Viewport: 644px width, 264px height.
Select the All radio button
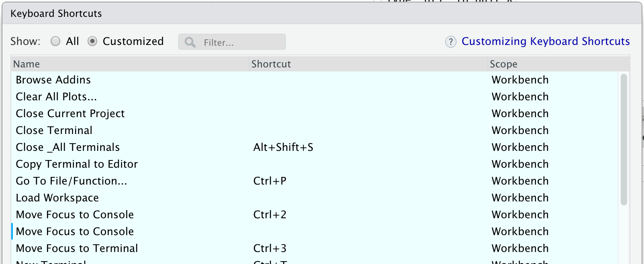(x=56, y=41)
